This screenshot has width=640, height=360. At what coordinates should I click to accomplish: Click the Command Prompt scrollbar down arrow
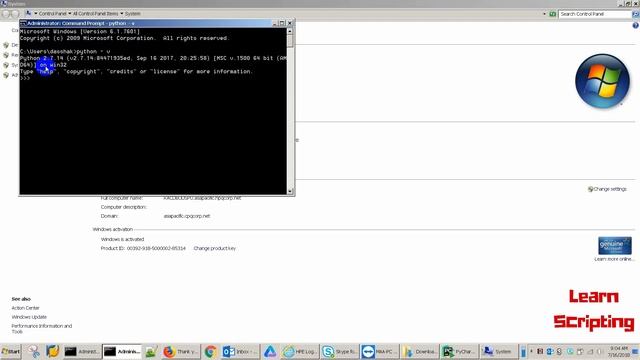290,191
